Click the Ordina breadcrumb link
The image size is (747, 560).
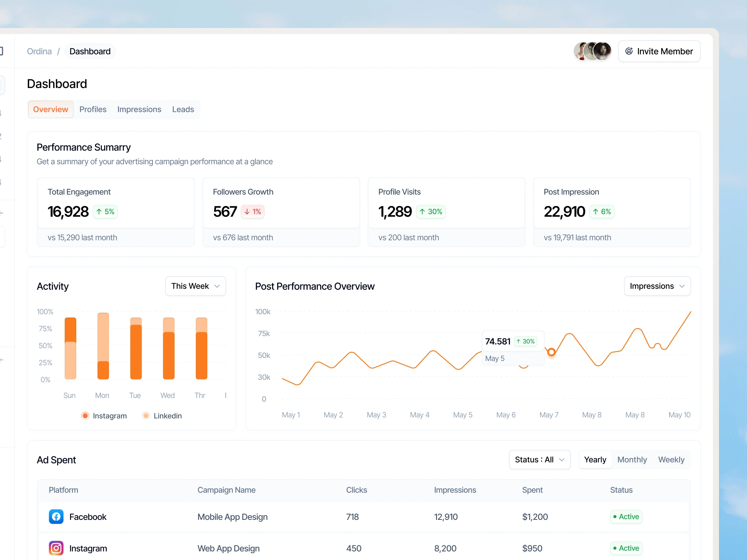(39, 51)
